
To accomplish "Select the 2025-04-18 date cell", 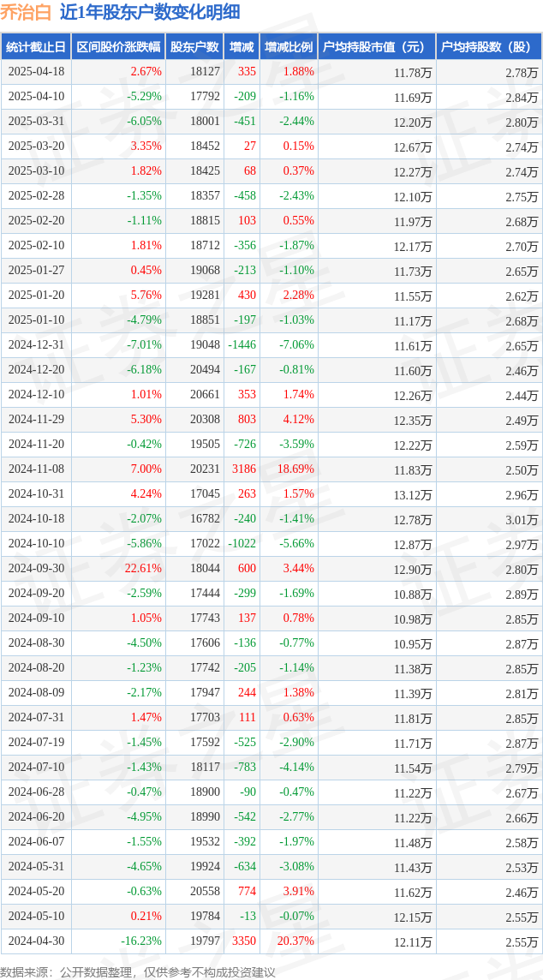I will pyautogui.click(x=36, y=72).
